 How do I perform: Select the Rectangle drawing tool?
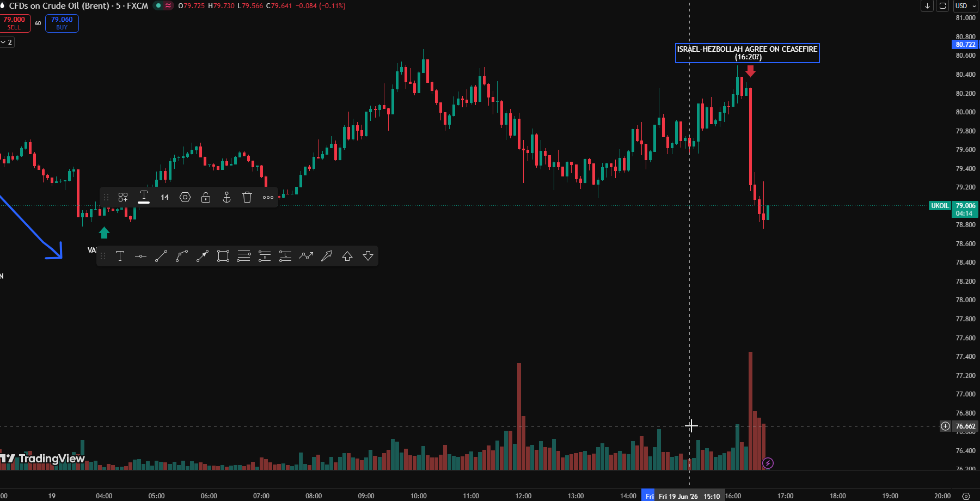pyautogui.click(x=223, y=256)
